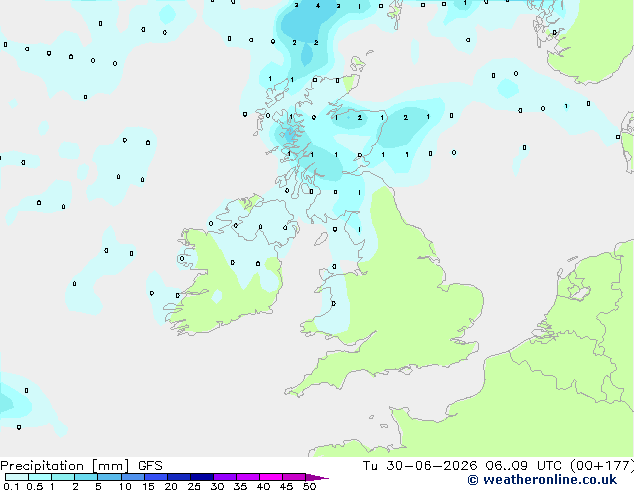Viewport: 634px width, 490px height.
Task: Click the 1–2 mm legend color swatch
Action: 63,477
